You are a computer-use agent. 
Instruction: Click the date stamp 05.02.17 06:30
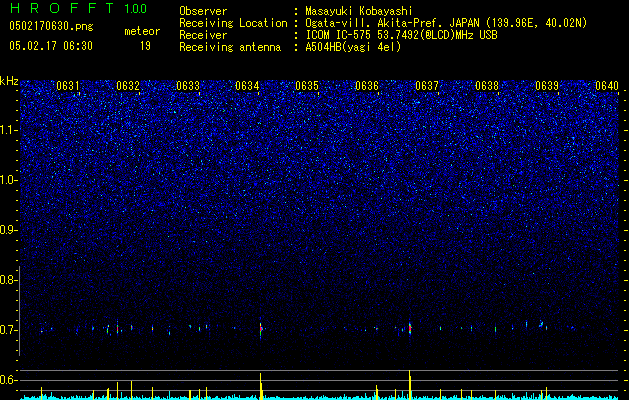[x=51, y=46]
